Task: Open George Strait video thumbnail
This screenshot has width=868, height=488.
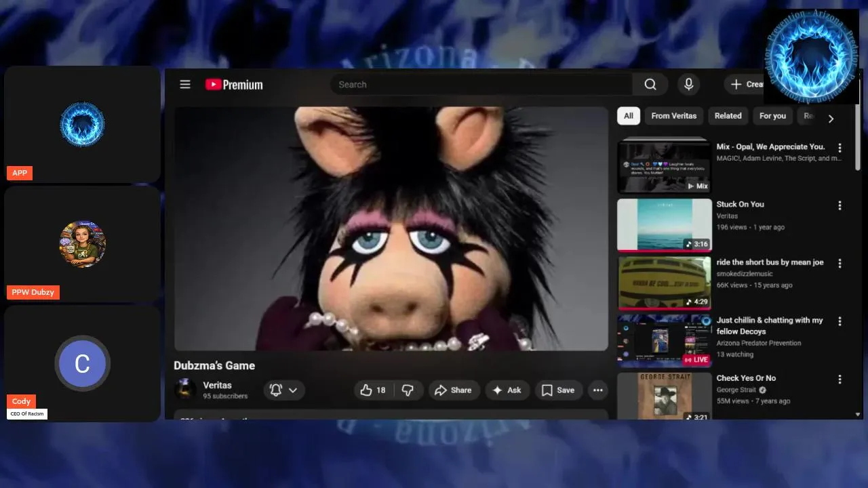Action: tap(664, 396)
